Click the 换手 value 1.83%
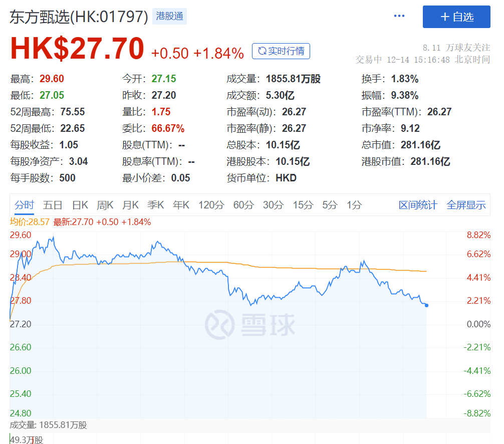504x444 pixels. (405, 79)
